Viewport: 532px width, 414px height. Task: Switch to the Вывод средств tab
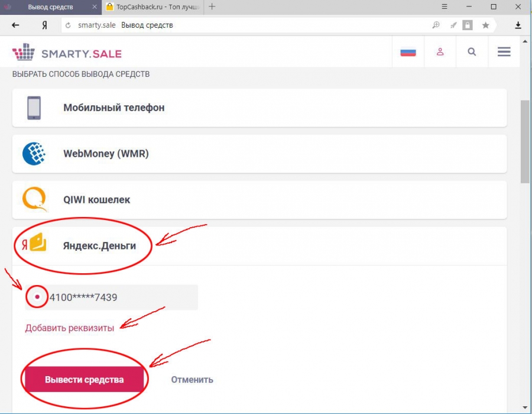pos(51,7)
